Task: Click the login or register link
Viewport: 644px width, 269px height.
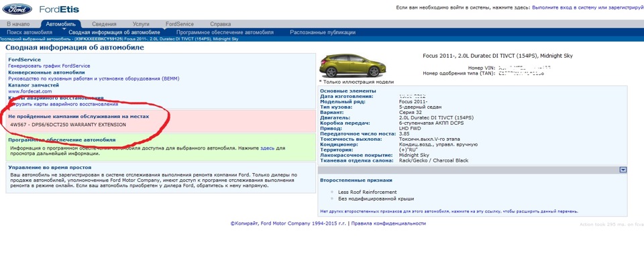Action: point(588,8)
